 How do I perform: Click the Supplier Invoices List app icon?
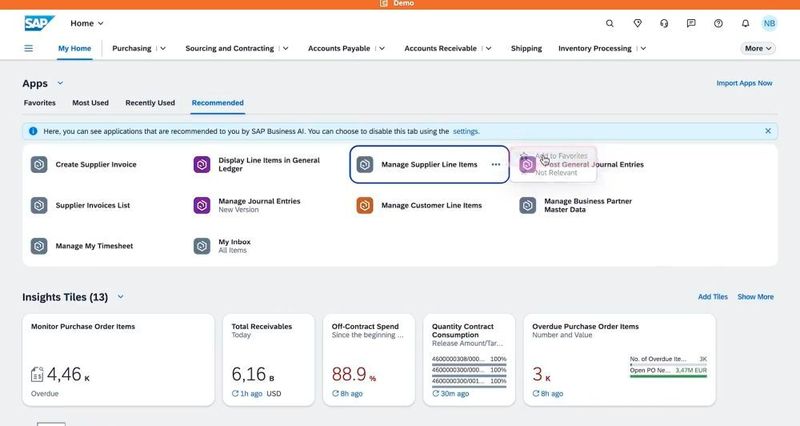point(39,205)
